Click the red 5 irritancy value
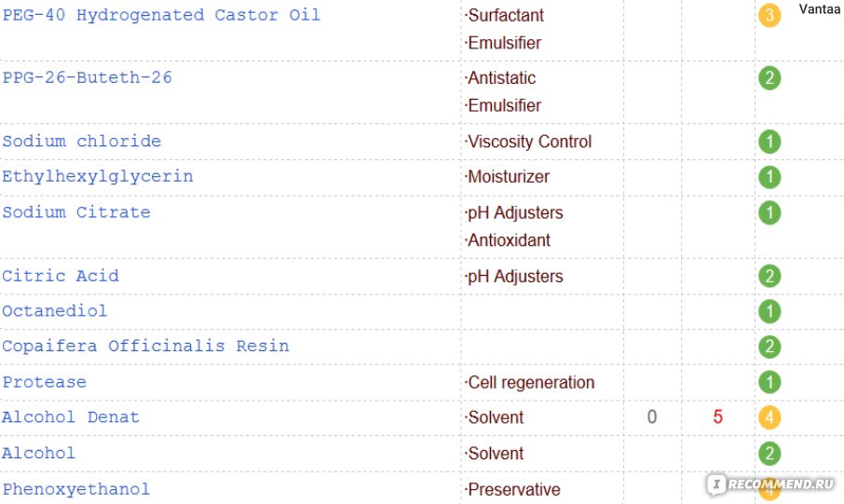Viewport: 844px width, 504px height. (717, 416)
